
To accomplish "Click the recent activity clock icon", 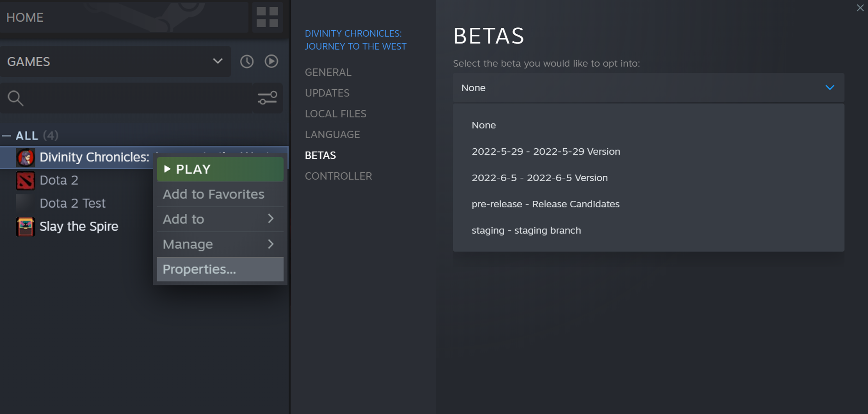I will 247,62.
